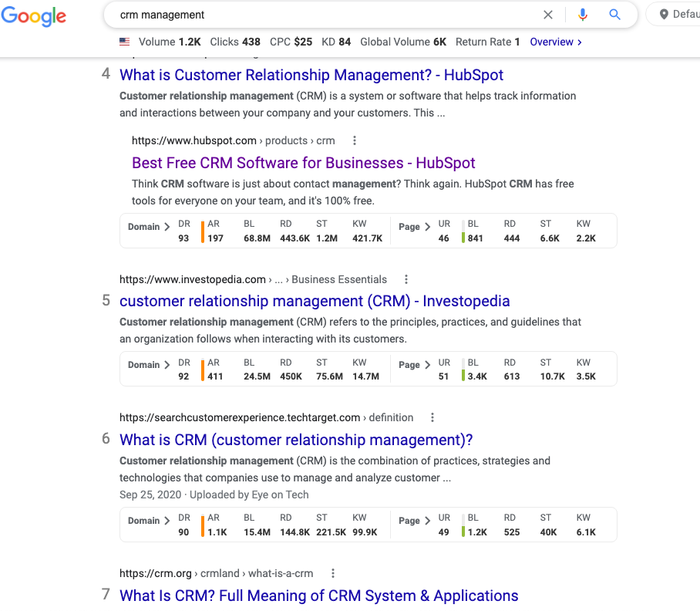Open the three-dot menu for investopedia.com result

pos(406,279)
